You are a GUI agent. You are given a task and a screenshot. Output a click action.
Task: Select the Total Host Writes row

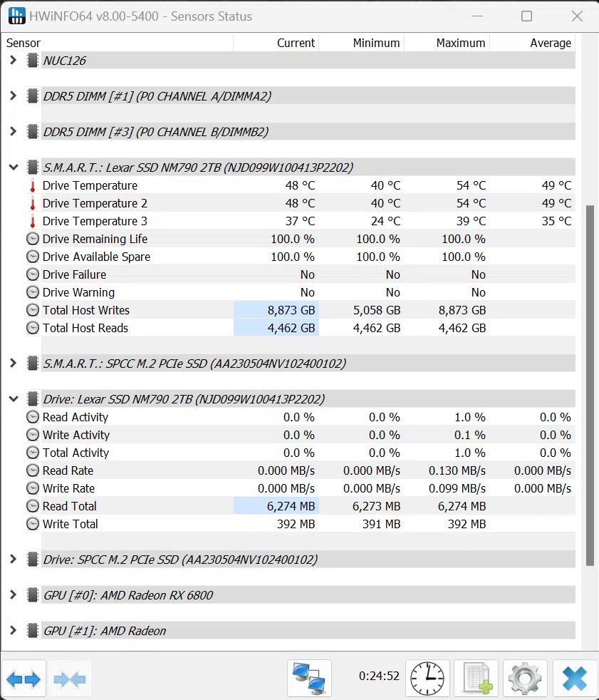point(300,310)
